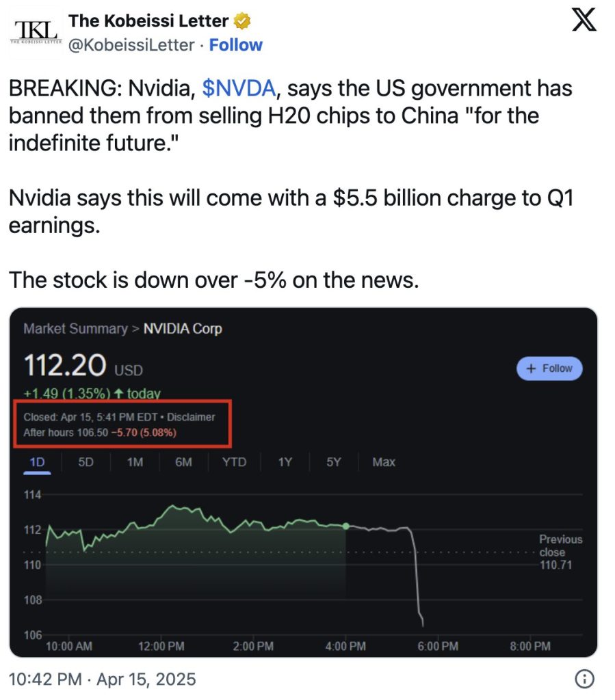This screenshot has width=615, height=700.
Task: Click the X logo icon
Action: point(583,21)
